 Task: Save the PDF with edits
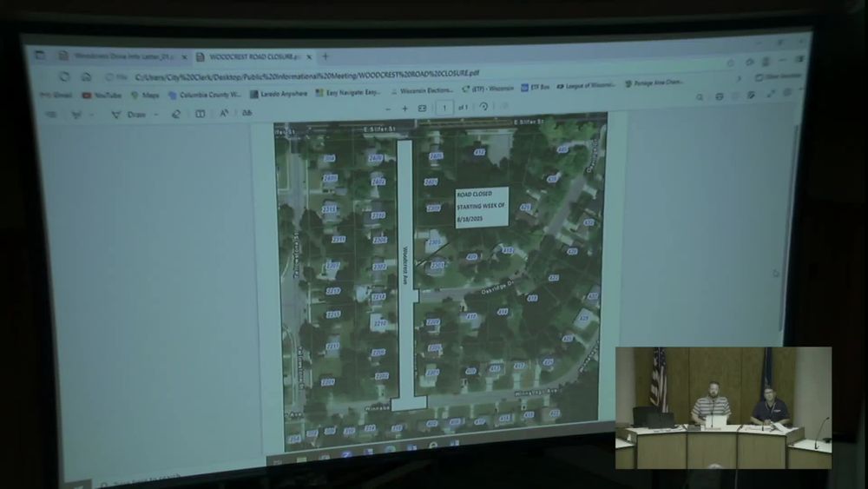[751, 96]
